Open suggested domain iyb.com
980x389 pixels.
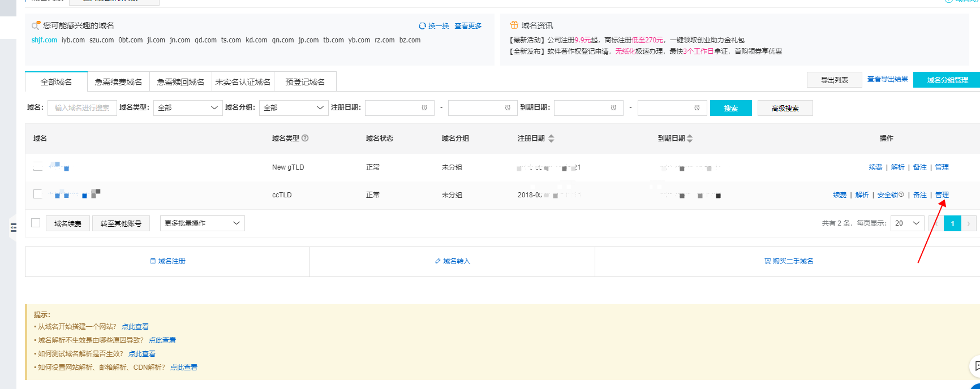(x=73, y=40)
